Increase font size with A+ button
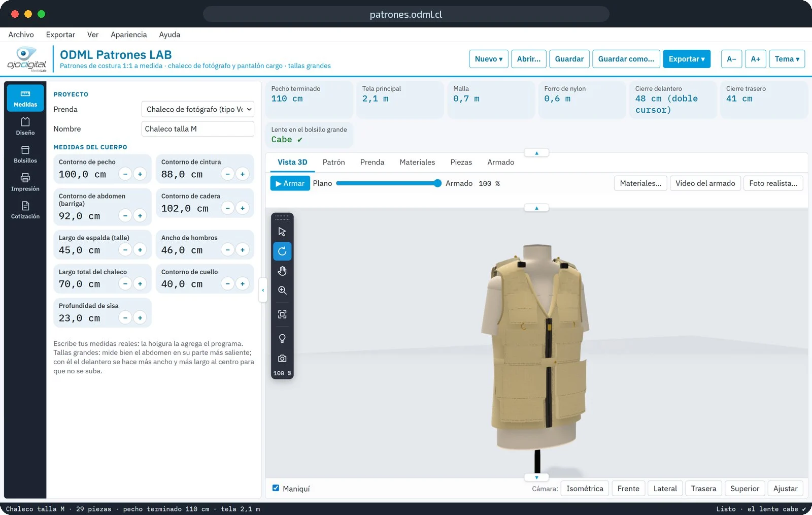Viewport: 812px width, 515px height. (756, 59)
